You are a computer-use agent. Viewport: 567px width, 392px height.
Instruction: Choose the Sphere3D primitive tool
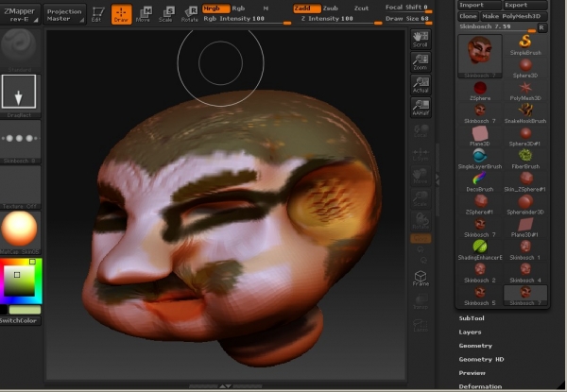tap(525, 68)
